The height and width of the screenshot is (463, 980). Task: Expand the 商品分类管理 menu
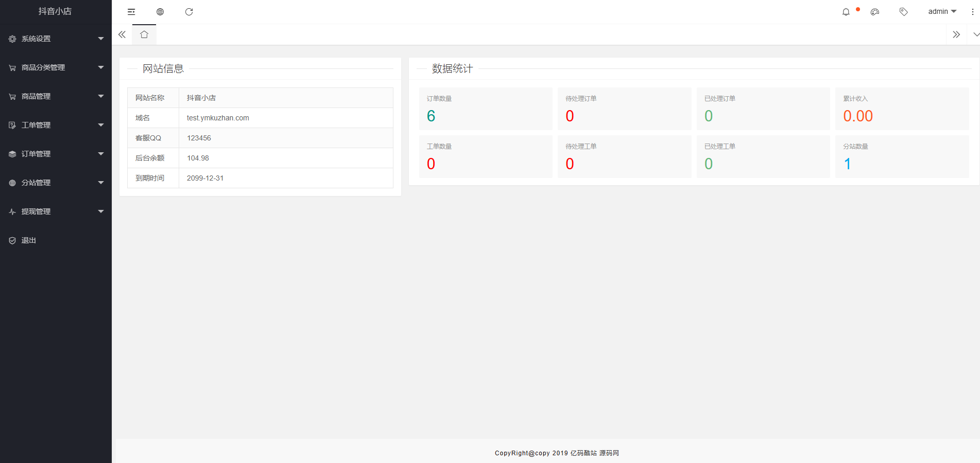point(56,67)
